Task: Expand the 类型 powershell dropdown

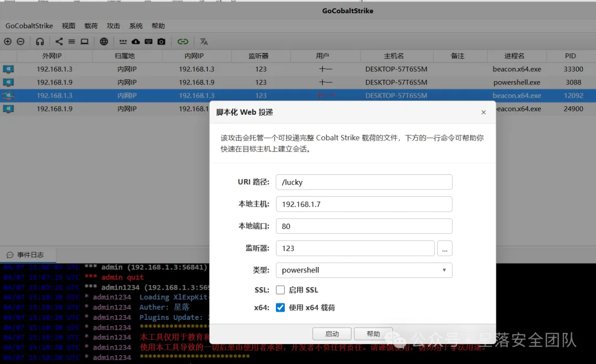Action: point(364,270)
